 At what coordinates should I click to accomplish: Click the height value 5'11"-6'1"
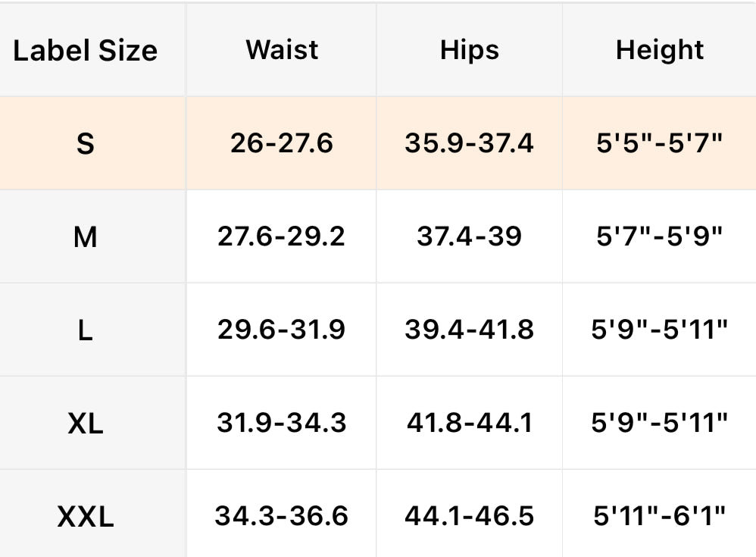coord(660,516)
